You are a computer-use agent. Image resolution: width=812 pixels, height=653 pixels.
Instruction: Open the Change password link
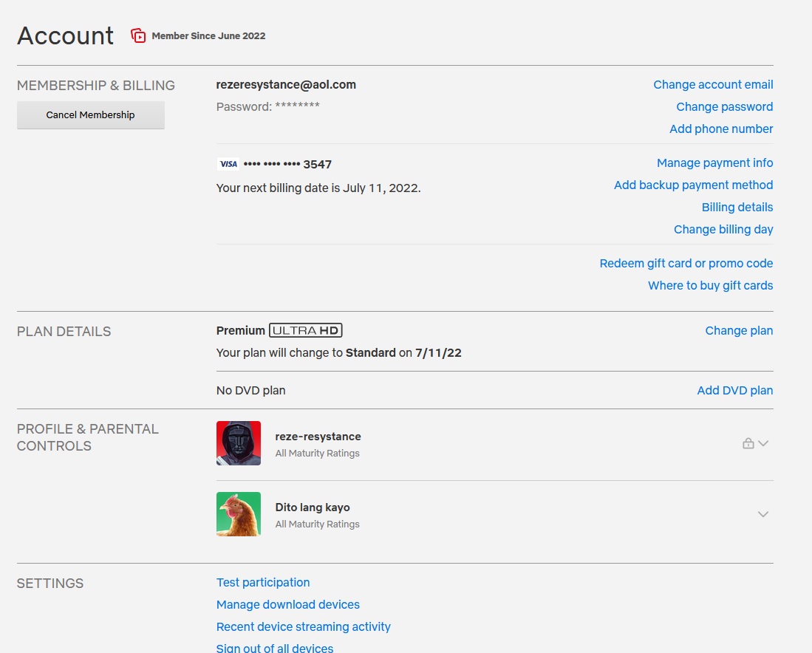point(725,106)
